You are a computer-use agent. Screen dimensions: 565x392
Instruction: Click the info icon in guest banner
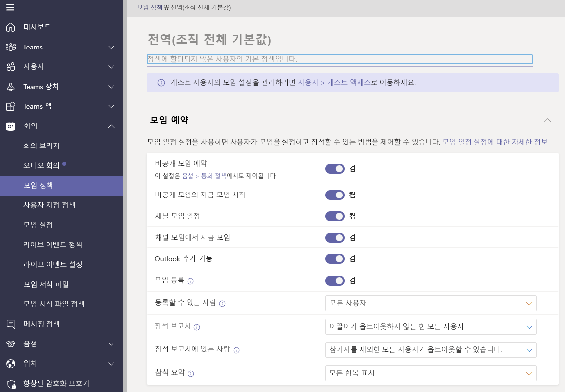pyautogui.click(x=161, y=83)
